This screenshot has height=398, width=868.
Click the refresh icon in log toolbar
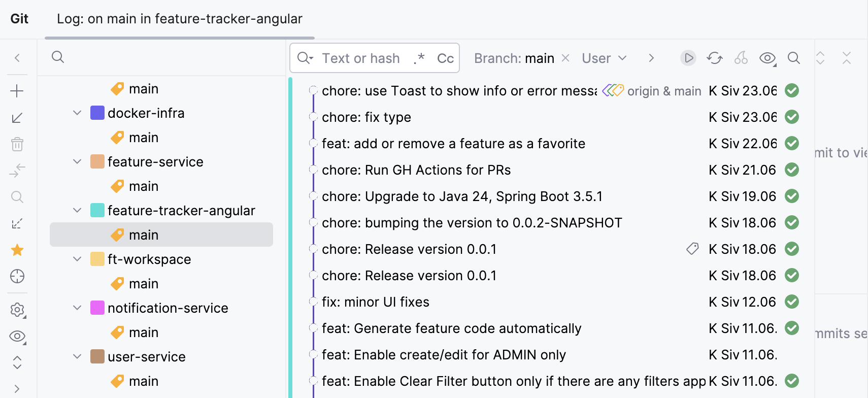tap(714, 58)
